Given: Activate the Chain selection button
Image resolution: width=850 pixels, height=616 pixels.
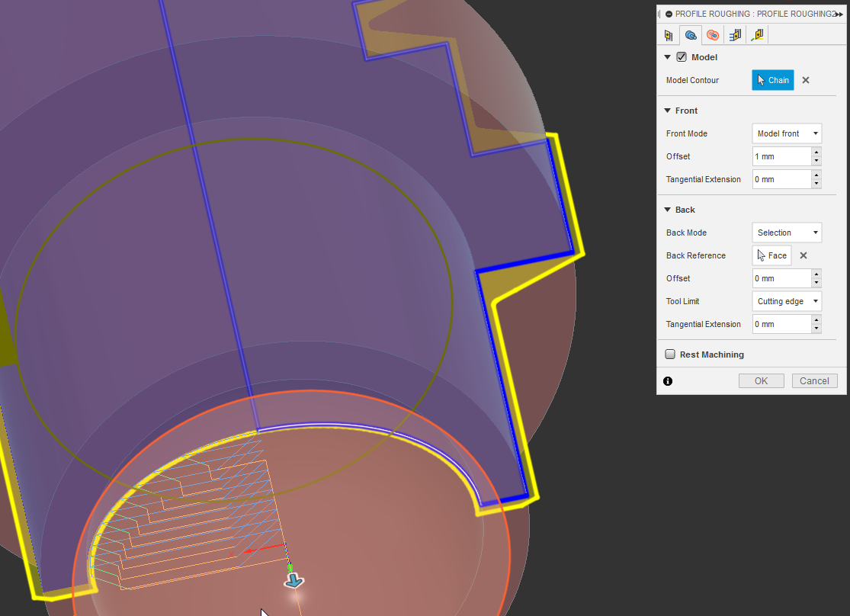Looking at the screenshot, I should (x=772, y=80).
